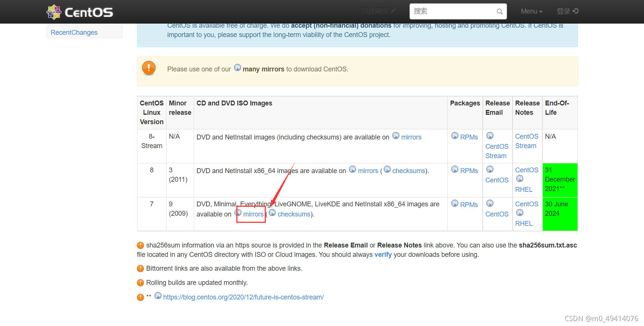Click the '30 June 2024' end-of-life cell
The image size is (644, 326).
(560, 214)
